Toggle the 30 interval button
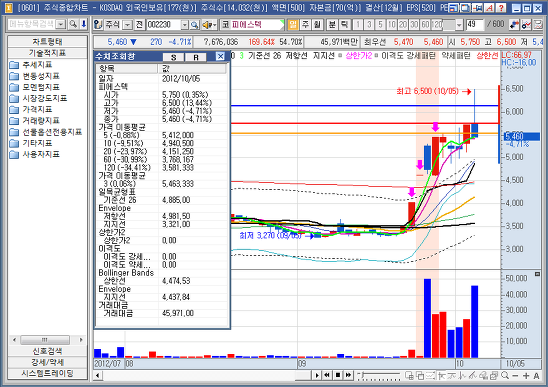Viewport: 548px width, 387px height. (414, 25)
